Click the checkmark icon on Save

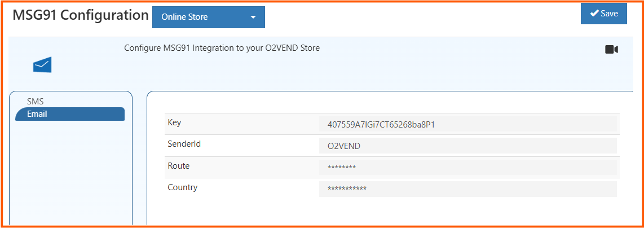[594, 14]
